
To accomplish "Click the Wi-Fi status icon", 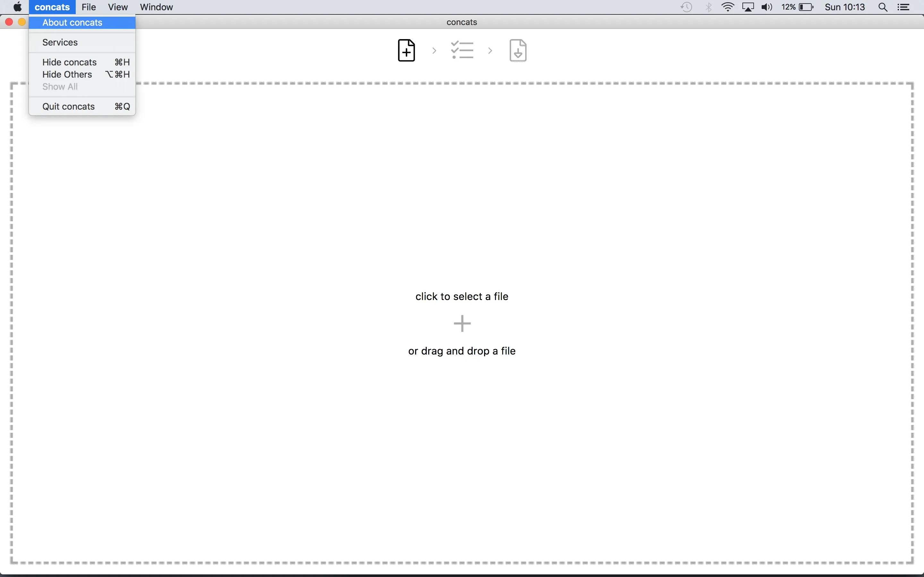I will (x=728, y=7).
